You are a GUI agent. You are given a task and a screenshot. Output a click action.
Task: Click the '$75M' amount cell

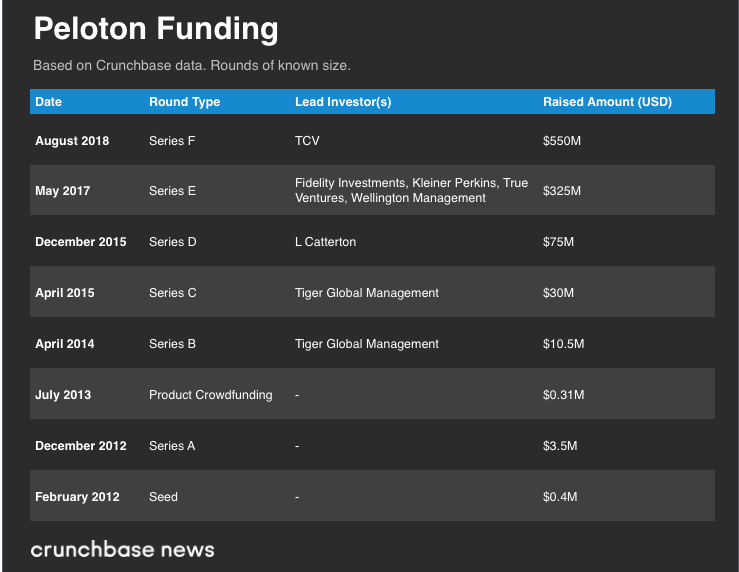pyautogui.click(x=558, y=242)
